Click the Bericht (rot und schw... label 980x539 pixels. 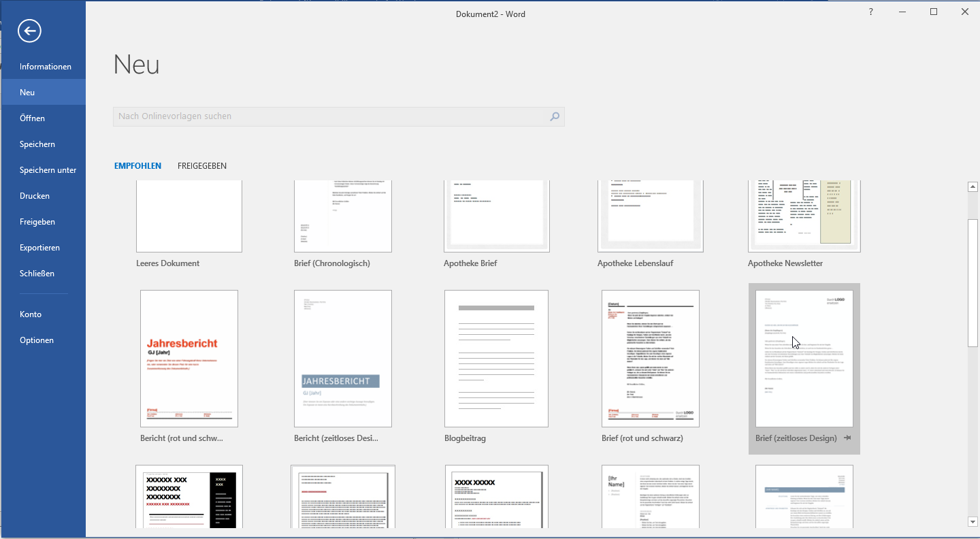[182, 438]
